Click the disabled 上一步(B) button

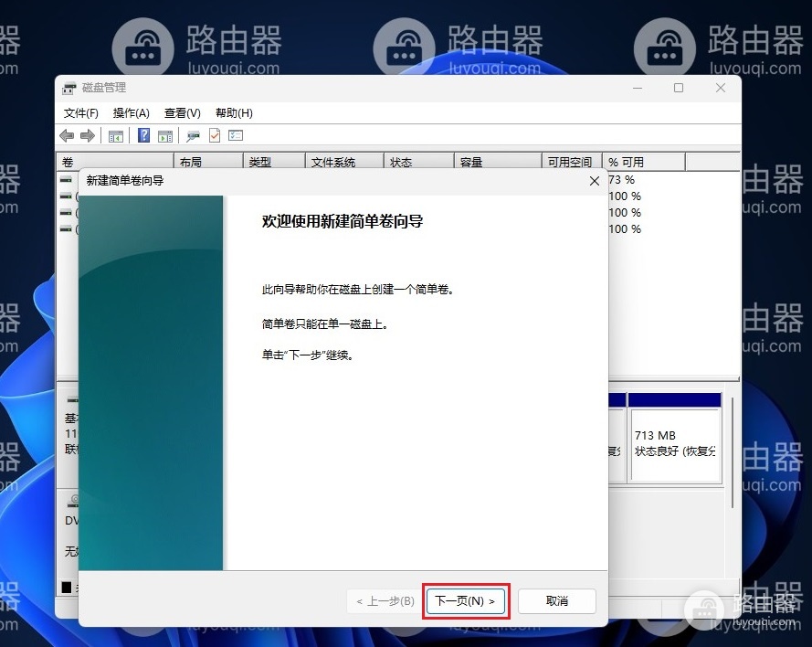tap(385, 601)
